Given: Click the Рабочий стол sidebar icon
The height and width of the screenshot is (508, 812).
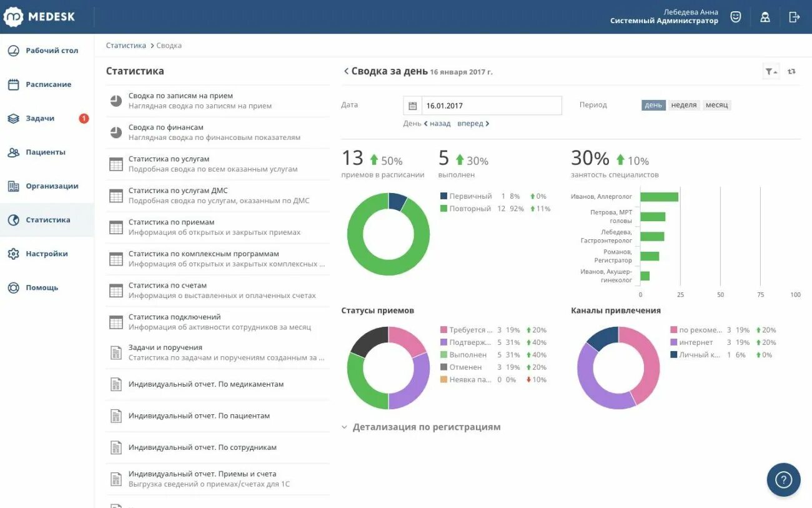Looking at the screenshot, I should pyautogui.click(x=13, y=51).
